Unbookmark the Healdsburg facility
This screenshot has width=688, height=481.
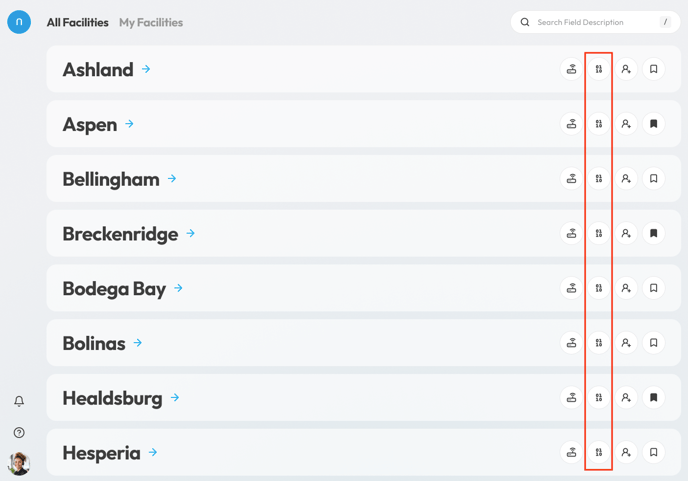654,397
